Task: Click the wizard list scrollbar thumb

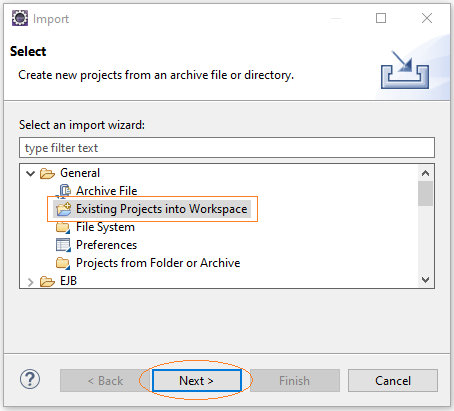Action: click(x=425, y=194)
